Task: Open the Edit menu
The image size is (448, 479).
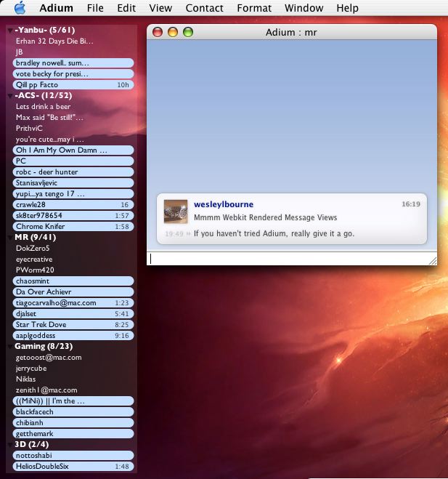Action: pyautogui.click(x=126, y=8)
